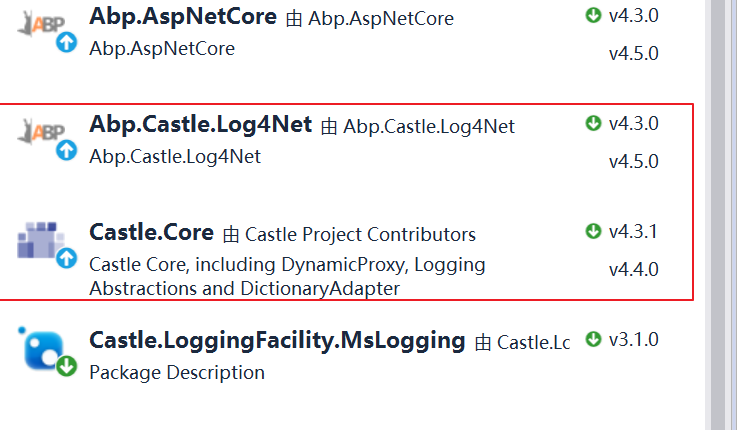The width and height of the screenshot is (746, 430).
Task: Click the Castle Project Contributors author text
Action: pyautogui.click(x=360, y=235)
